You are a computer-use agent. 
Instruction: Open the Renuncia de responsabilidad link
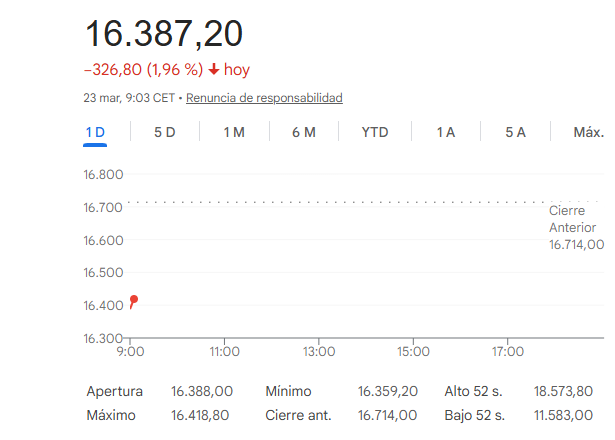(264, 98)
